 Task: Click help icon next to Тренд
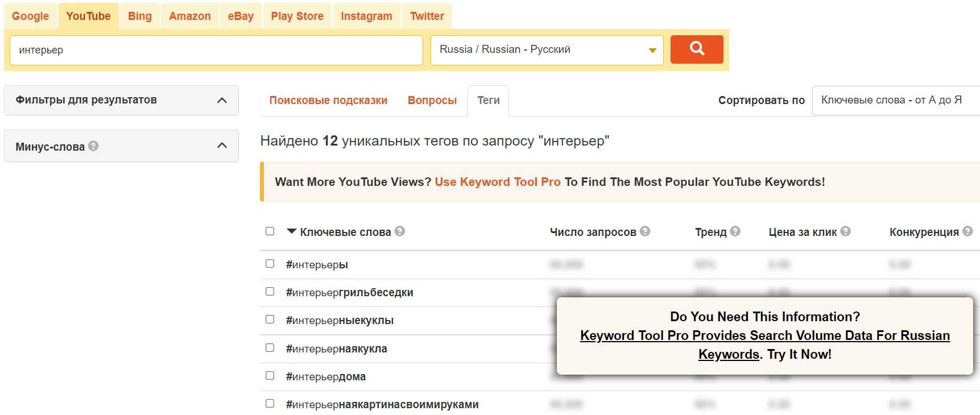click(x=735, y=231)
